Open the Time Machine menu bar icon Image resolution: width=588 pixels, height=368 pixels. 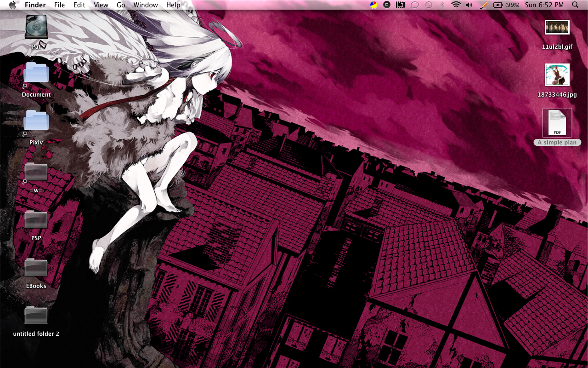point(428,5)
